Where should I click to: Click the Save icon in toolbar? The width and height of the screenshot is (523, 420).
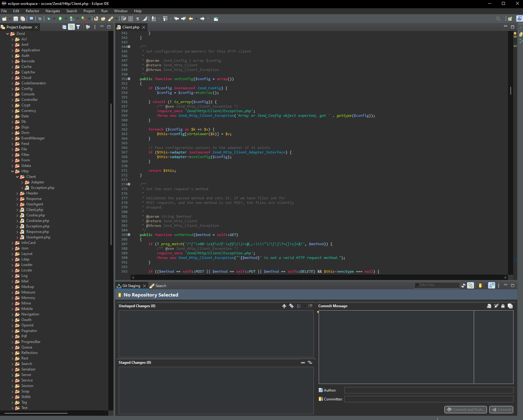tap(16, 19)
